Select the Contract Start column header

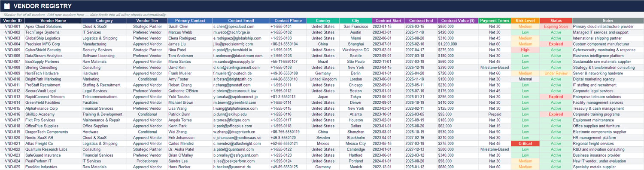pyautogui.click(x=388, y=20)
